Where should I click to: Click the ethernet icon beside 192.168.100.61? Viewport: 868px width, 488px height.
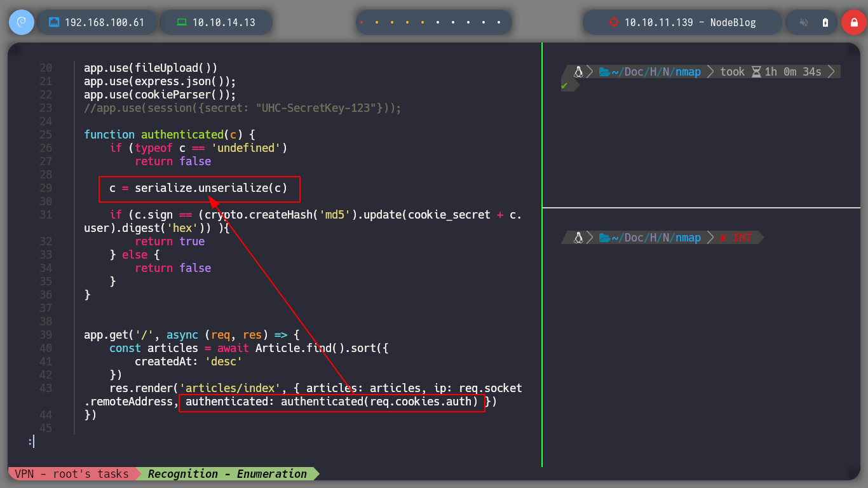54,22
